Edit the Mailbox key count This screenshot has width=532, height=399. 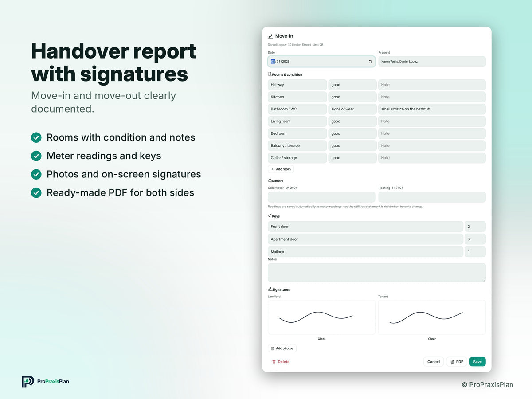[475, 252]
